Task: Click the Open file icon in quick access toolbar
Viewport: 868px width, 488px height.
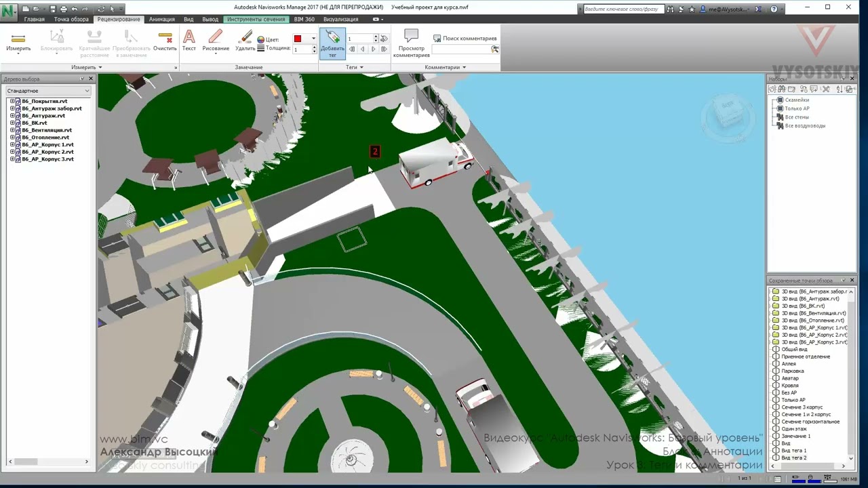Action: [36, 9]
